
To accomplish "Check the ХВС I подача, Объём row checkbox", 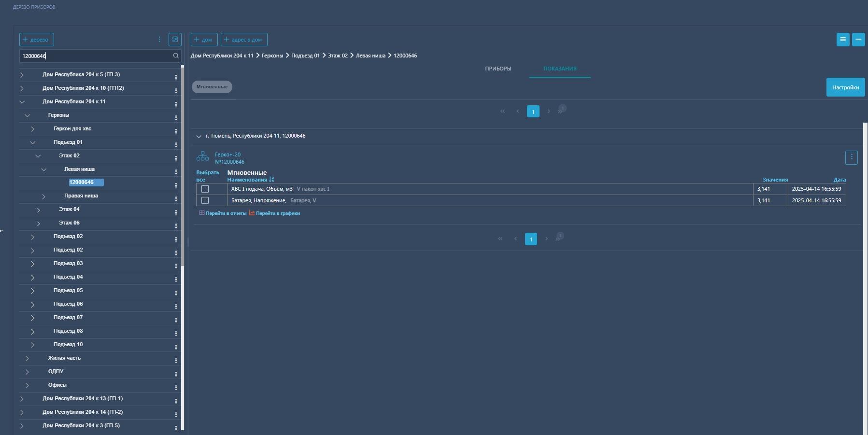I will [205, 189].
